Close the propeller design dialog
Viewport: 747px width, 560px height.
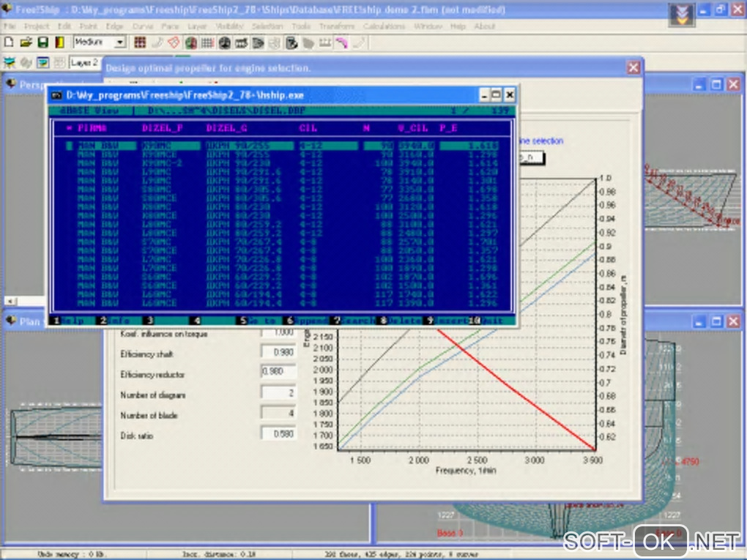coord(633,67)
